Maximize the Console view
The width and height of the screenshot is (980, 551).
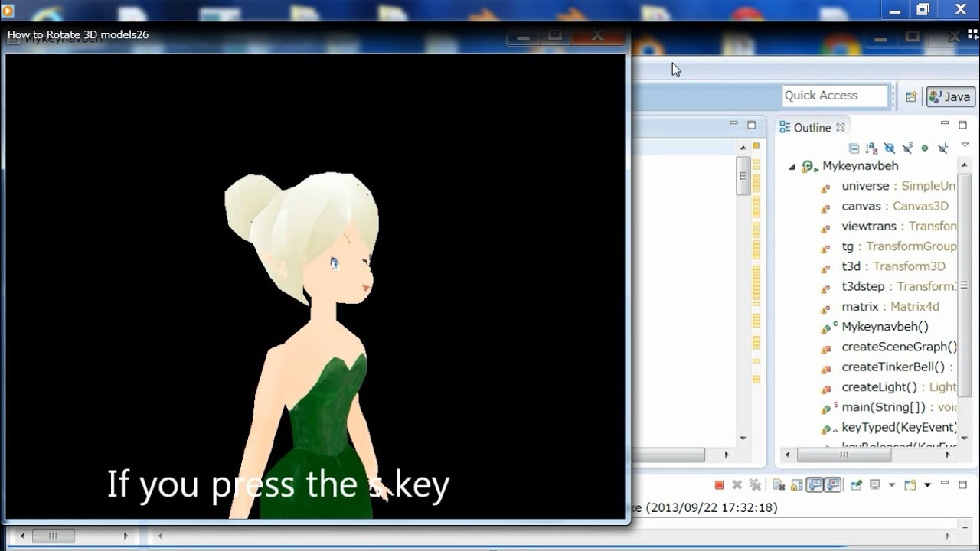[x=962, y=484]
